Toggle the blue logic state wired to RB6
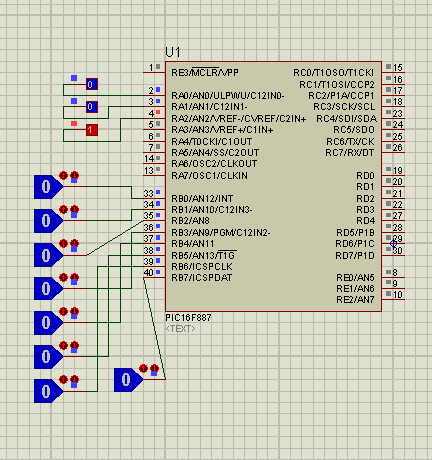The height and width of the screenshot is (460, 432). tap(48, 391)
